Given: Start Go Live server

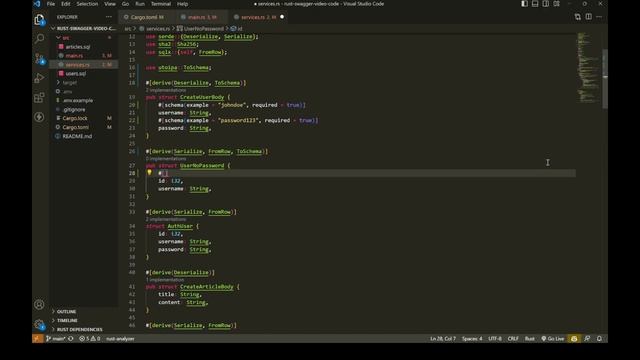Looking at the screenshot, I should [x=553, y=338].
